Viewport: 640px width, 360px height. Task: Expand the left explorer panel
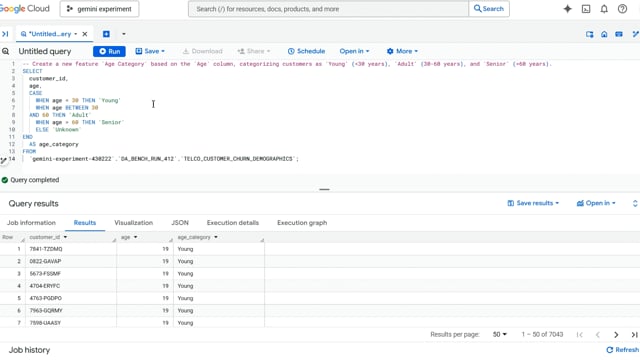[x=5, y=34]
